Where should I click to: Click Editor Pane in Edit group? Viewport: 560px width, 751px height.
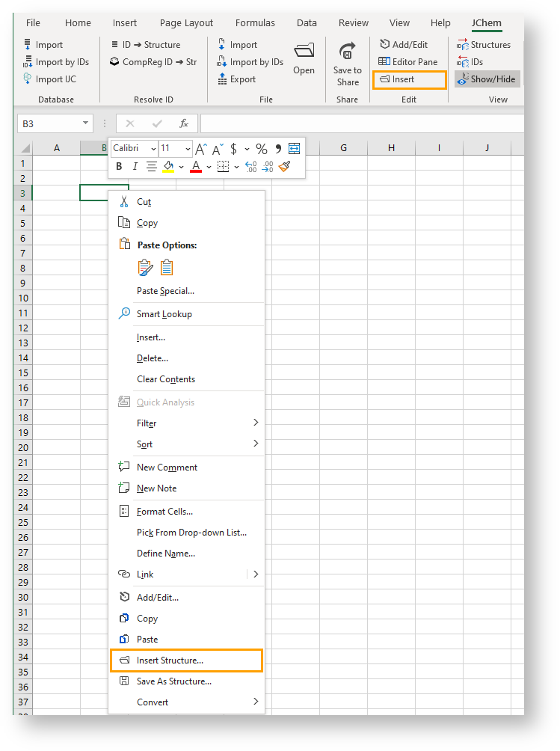pyautogui.click(x=408, y=62)
